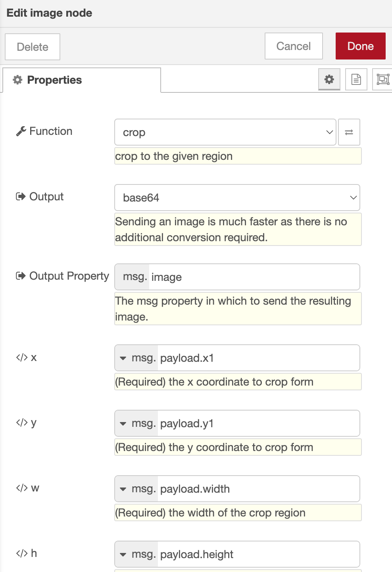Open the Function crop dropdown
The image size is (392, 572).
(225, 132)
